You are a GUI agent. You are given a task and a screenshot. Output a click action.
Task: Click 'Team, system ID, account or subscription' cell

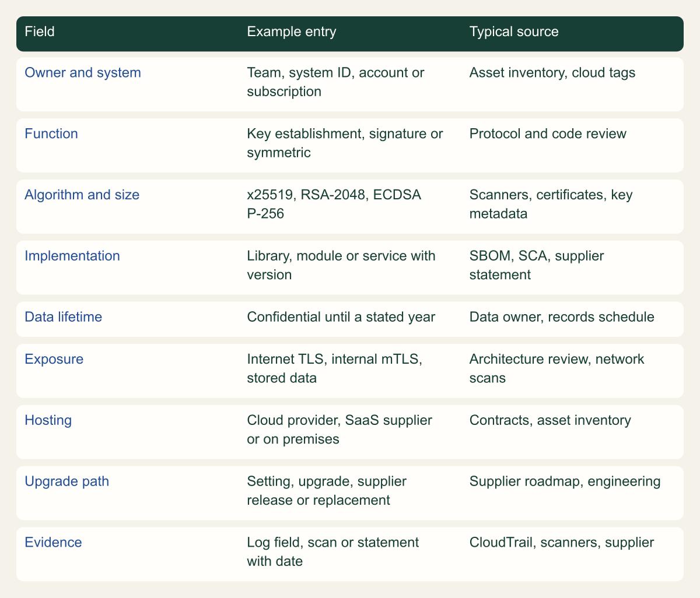click(349, 85)
